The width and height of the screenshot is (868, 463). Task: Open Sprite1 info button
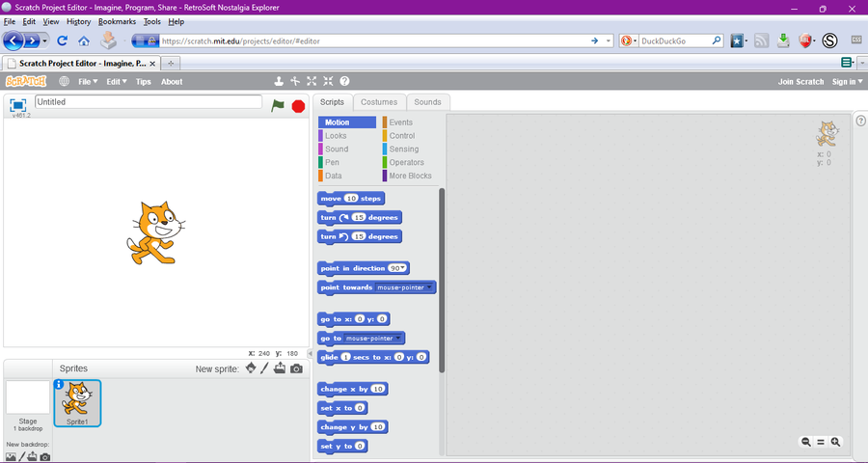coord(59,384)
